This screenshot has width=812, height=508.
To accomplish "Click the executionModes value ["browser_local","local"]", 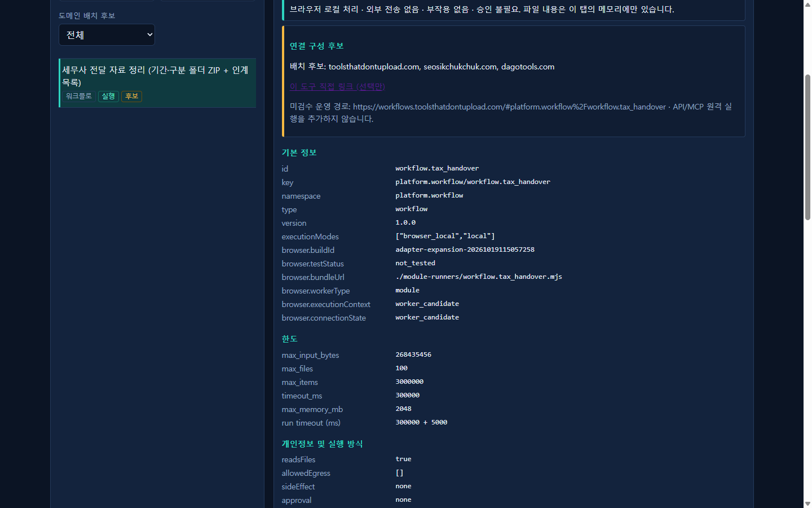I will tap(445, 236).
